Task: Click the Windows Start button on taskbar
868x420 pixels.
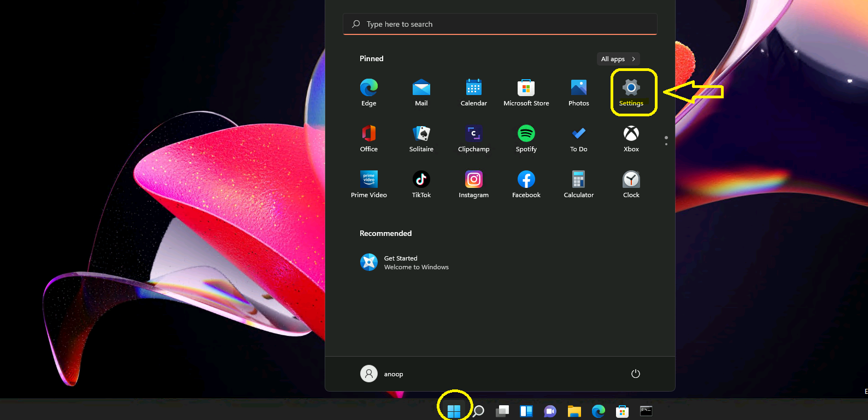Action: [454, 411]
